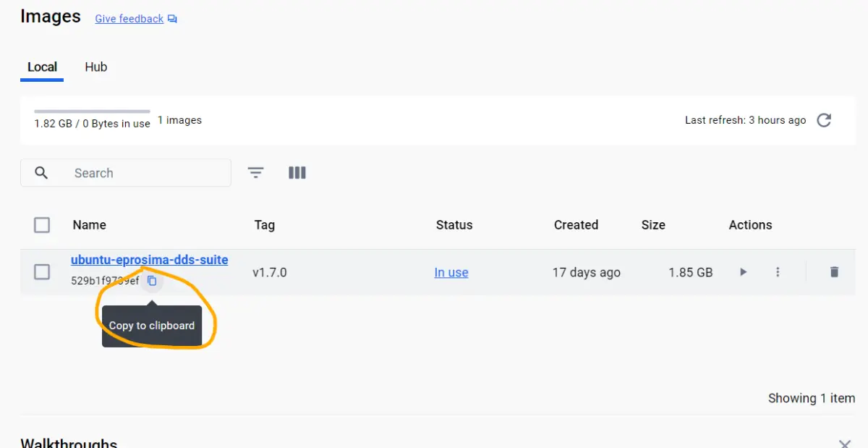Run the ubuntu-eprosima-dds-suite image

point(743,272)
